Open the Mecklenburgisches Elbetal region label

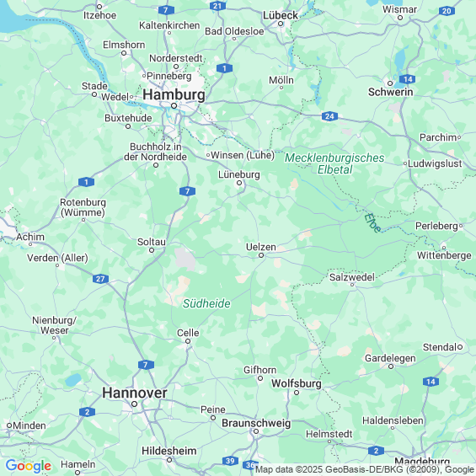[x=334, y=163]
